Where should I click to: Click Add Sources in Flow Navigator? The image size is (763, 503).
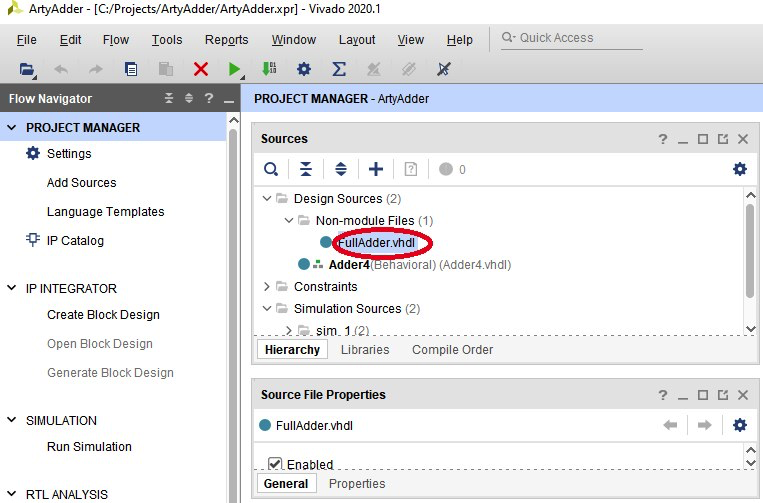pos(81,182)
